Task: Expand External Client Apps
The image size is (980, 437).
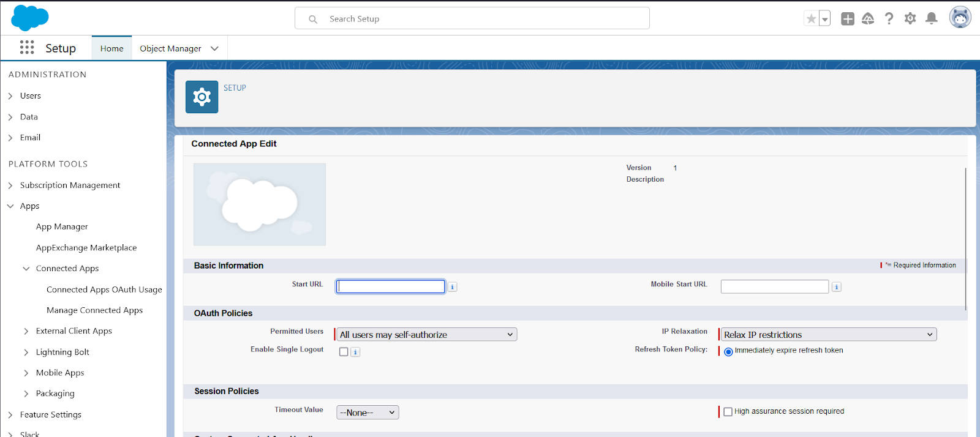Action: [26, 331]
